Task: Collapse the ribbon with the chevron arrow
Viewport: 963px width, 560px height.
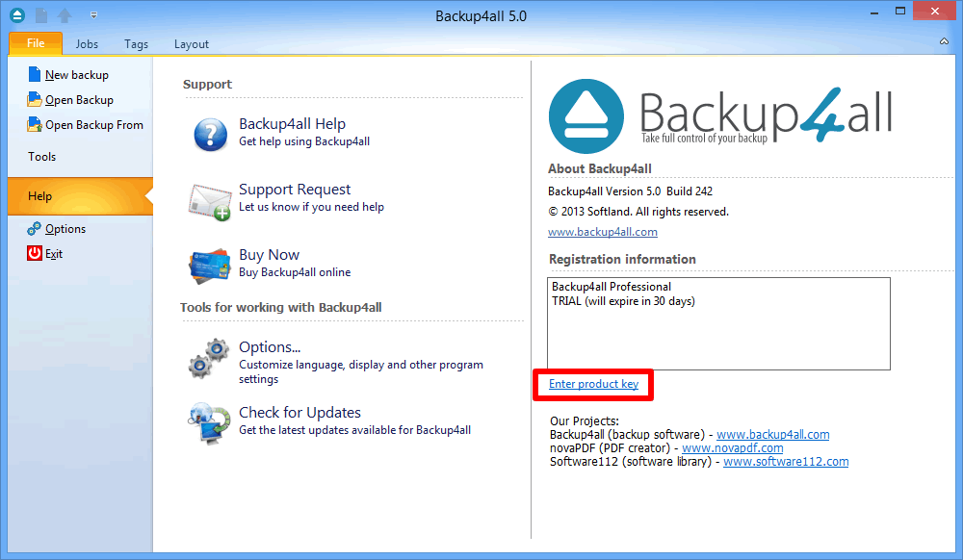Action: pyautogui.click(x=945, y=42)
